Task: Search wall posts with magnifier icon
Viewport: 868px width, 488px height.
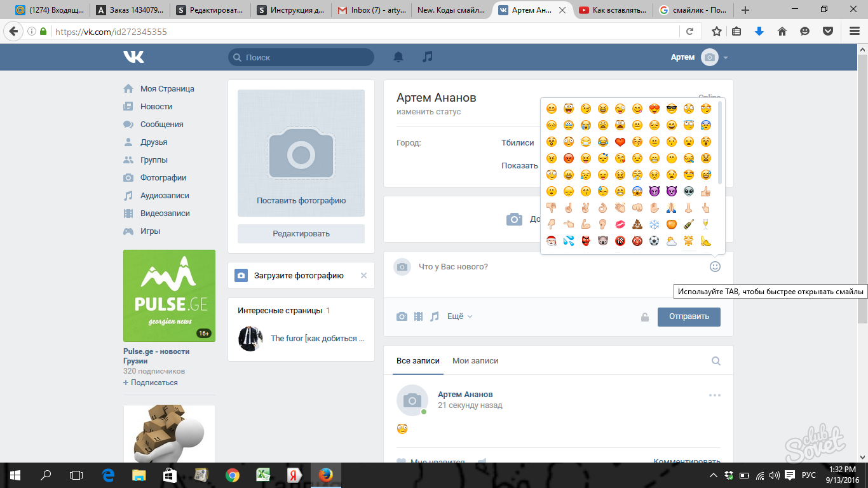Action: (716, 361)
